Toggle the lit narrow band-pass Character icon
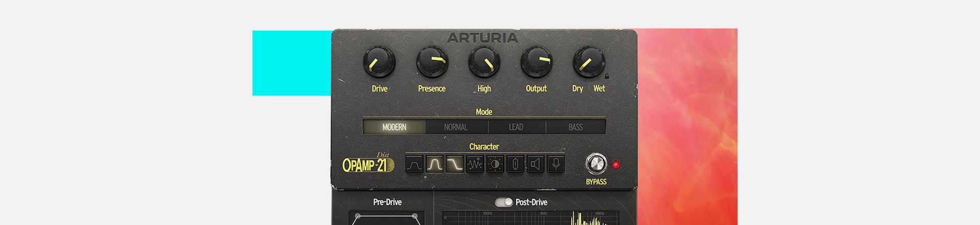The image size is (980, 225). [434, 164]
